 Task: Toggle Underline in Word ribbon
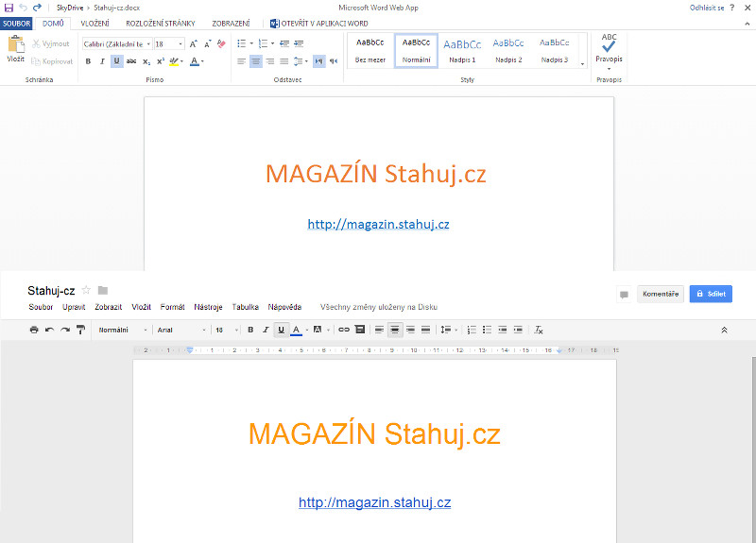pyautogui.click(x=116, y=61)
